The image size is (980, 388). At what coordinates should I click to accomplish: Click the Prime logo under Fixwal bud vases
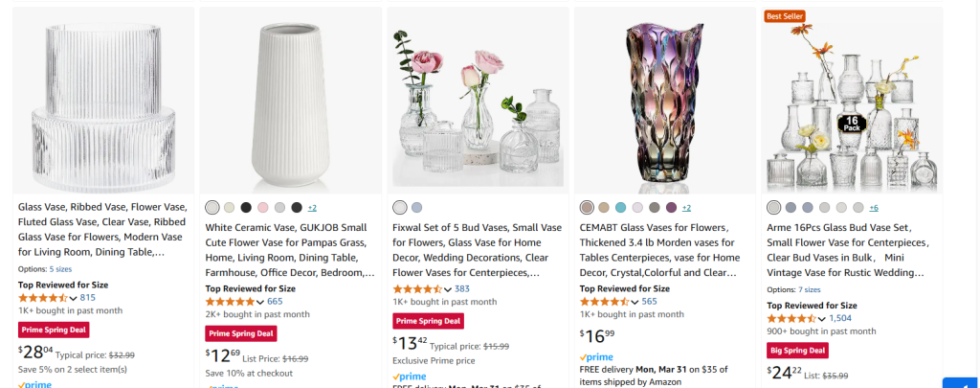[411, 377]
